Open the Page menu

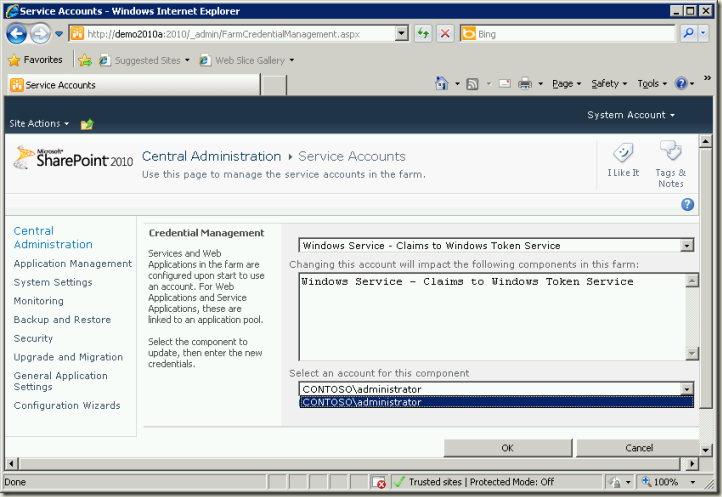click(566, 83)
